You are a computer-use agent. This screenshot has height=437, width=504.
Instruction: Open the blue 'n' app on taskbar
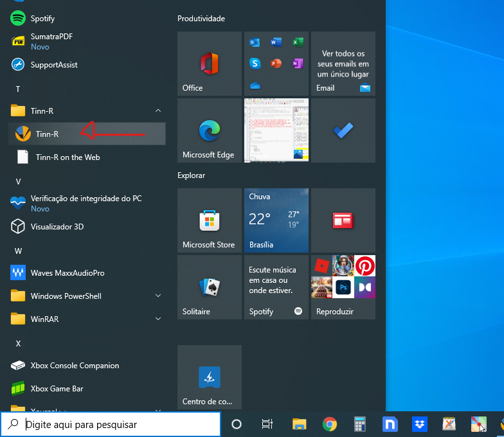(390, 424)
